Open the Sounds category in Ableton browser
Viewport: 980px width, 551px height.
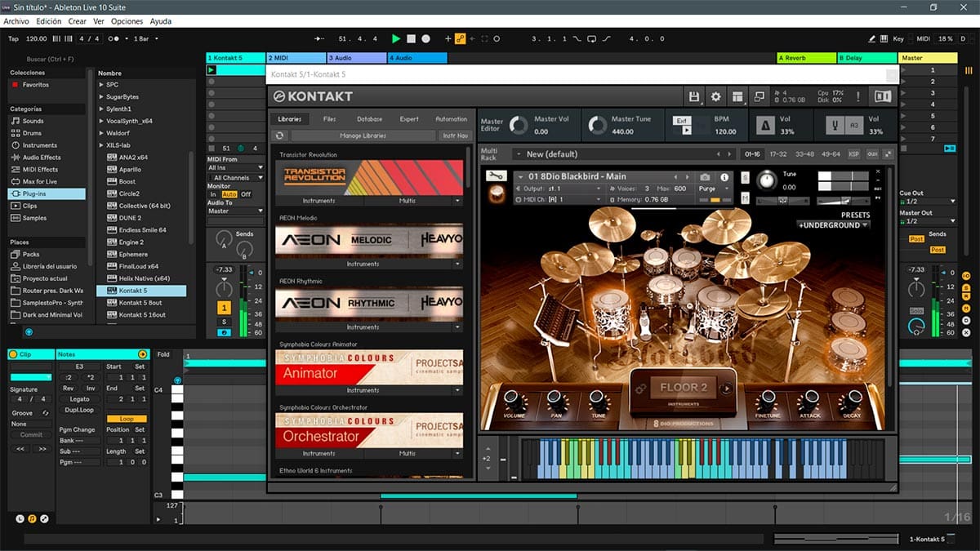tap(33, 121)
